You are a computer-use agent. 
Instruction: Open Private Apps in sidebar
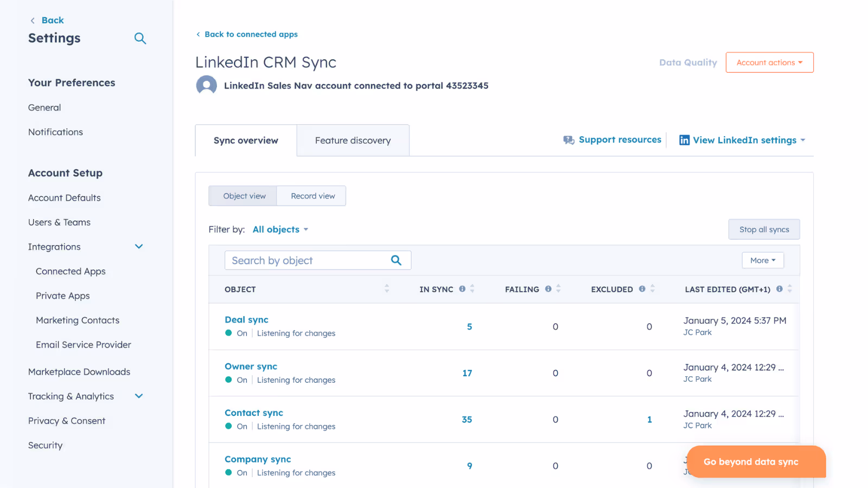[x=63, y=296]
